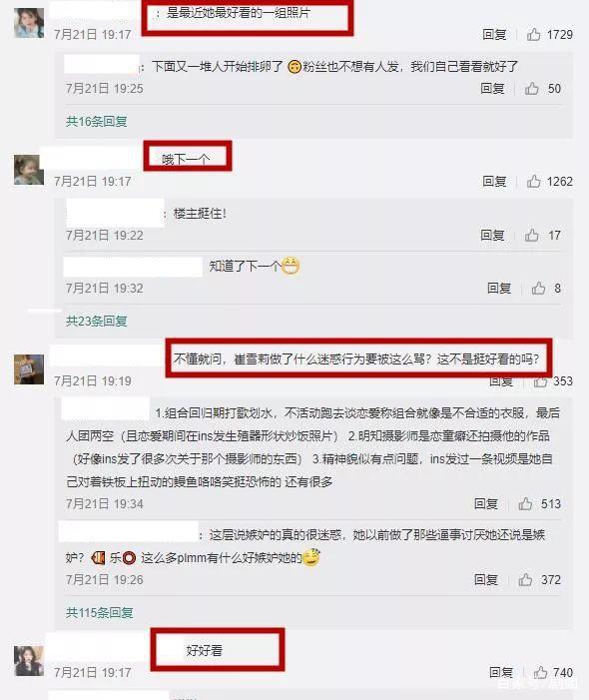Screen dimensions: 589x700
Task: Click 回复 on the 19:34 reply
Action: [x=486, y=504]
